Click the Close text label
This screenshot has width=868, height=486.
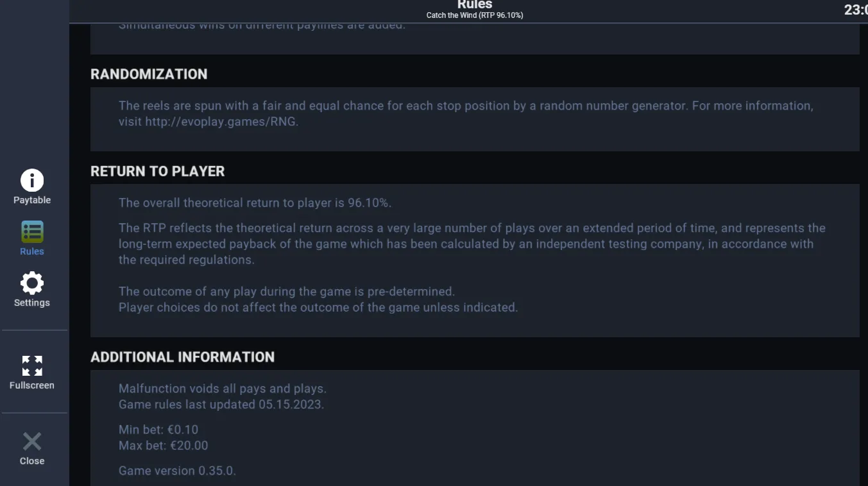click(32, 461)
